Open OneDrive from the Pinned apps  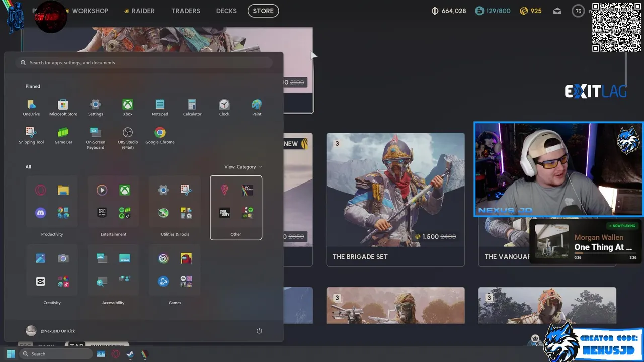[31, 107]
